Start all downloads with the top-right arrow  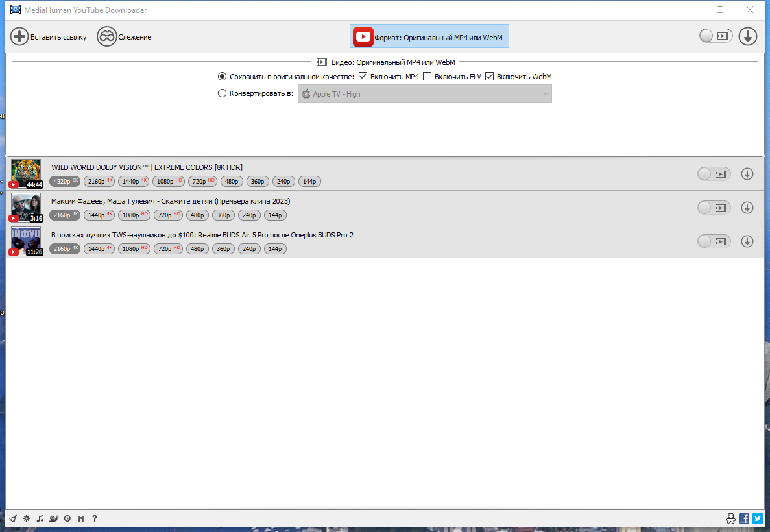point(748,36)
